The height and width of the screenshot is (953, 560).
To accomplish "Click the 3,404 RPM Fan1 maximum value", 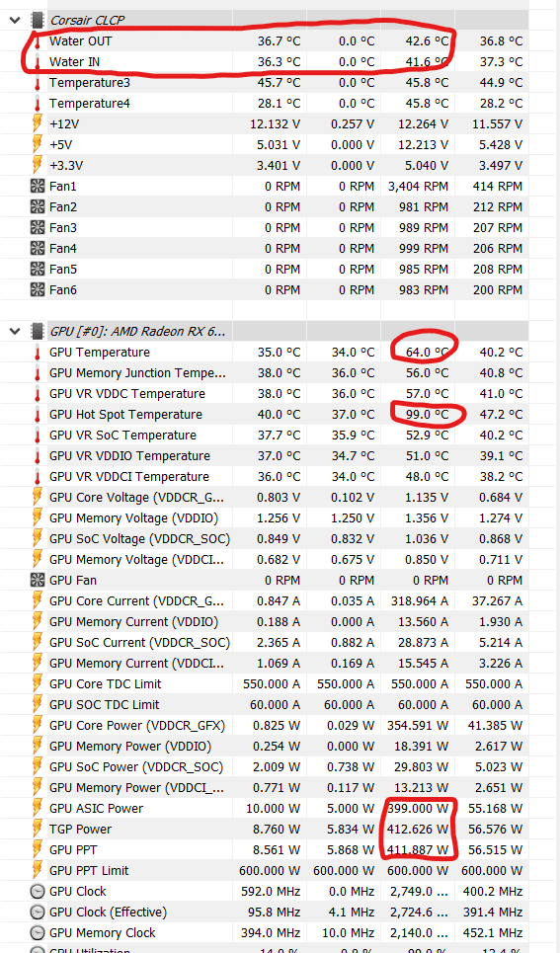I will pyautogui.click(x=419, y=186).
